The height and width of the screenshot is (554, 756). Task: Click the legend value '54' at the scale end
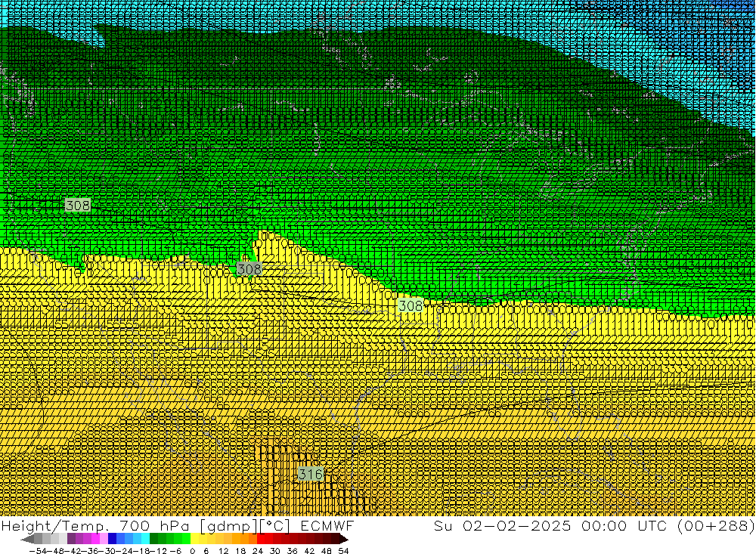click(x=343, y=551)
